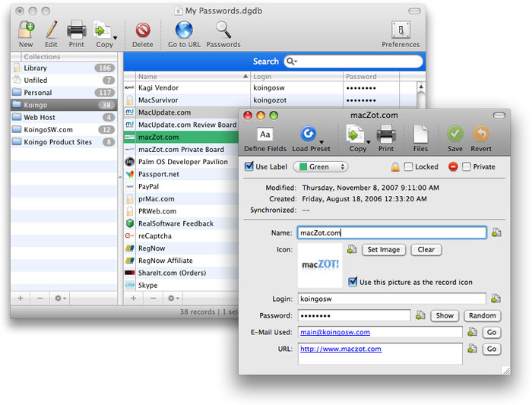Viewport: 532px width, 405px height.
Task: Select Skype record row
Action: [181, 285]
